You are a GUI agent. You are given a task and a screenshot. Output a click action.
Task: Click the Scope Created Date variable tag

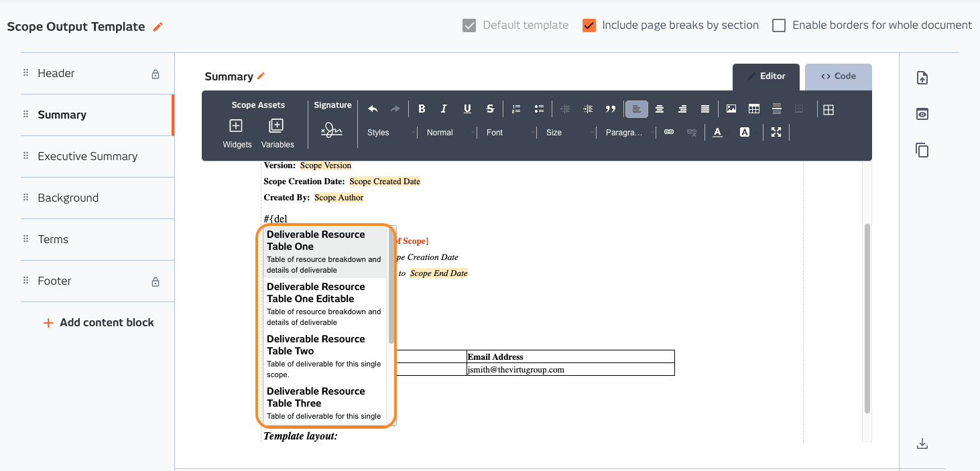[385, 182]
